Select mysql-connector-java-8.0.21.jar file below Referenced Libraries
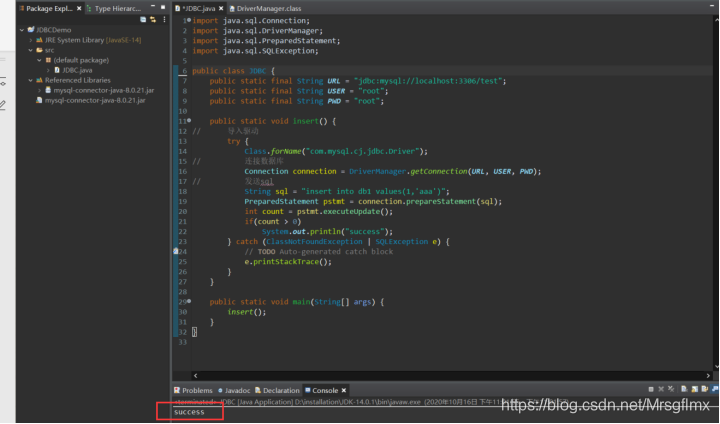 pos(95,100)
